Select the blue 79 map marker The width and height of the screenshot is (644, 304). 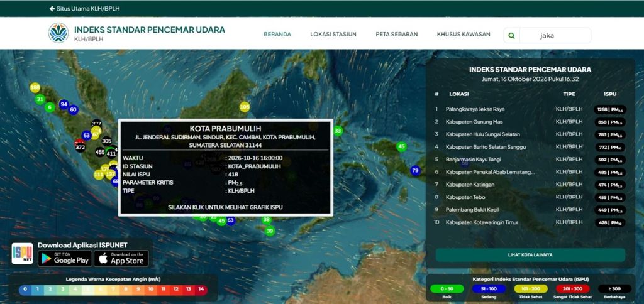point(415,170)
